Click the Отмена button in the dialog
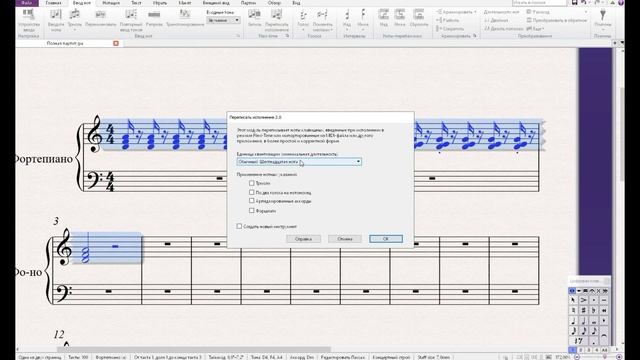Image resolution: width=640 pixels, height=360 pixels. (x=345, y=239)
